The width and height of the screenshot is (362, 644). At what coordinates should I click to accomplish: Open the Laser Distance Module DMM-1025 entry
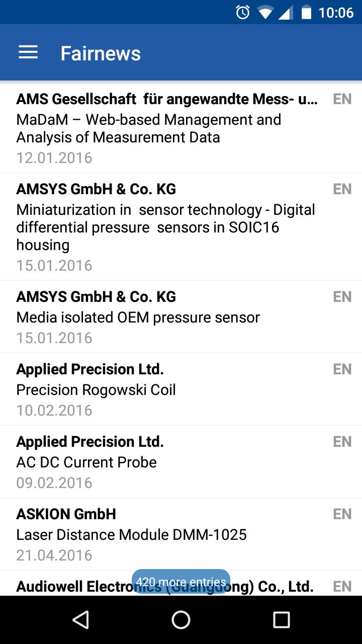(132, 535)
